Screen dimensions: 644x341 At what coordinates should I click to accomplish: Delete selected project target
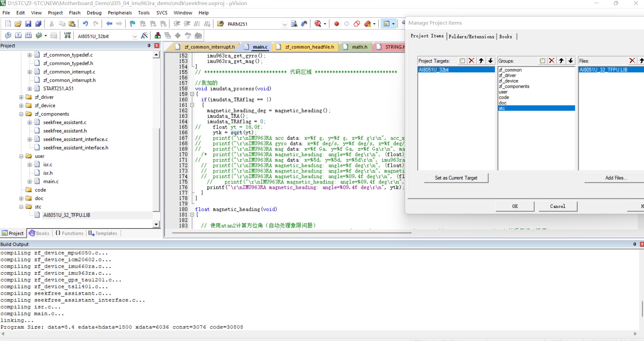click(x=472, y=61)
